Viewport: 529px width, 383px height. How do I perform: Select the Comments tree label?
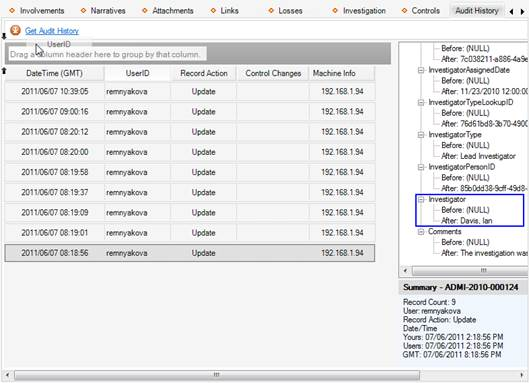(x=445, y=231)
